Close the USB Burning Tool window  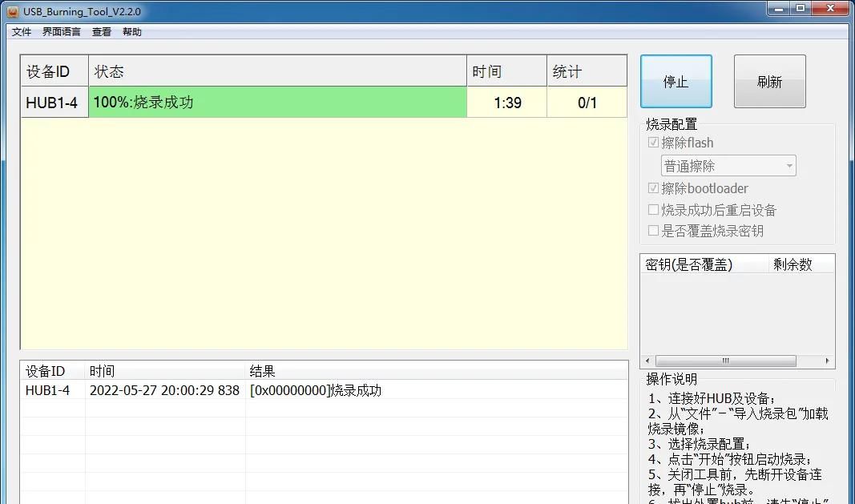(x=831, y=8)
